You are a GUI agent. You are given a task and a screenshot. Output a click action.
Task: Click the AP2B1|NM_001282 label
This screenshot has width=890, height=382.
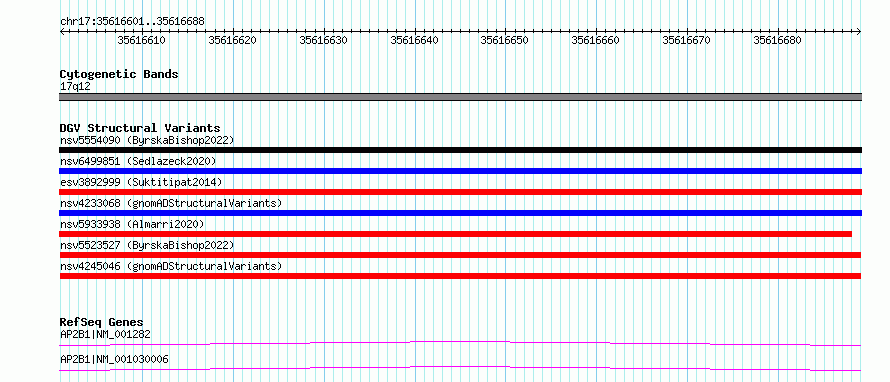[x=105, y=334]
